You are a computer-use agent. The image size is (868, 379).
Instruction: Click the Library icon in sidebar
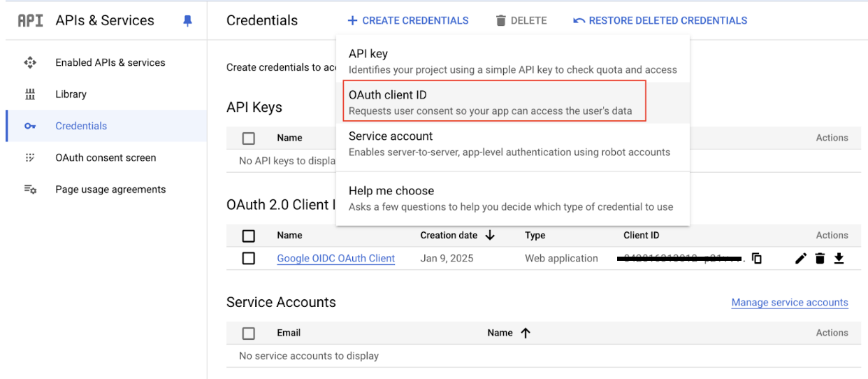(x=30, y=94)
